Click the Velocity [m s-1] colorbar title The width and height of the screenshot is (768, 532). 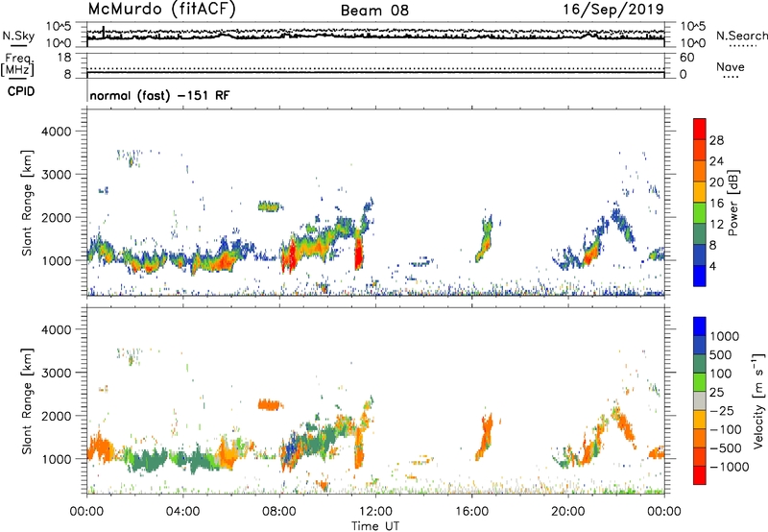(758, 400)
